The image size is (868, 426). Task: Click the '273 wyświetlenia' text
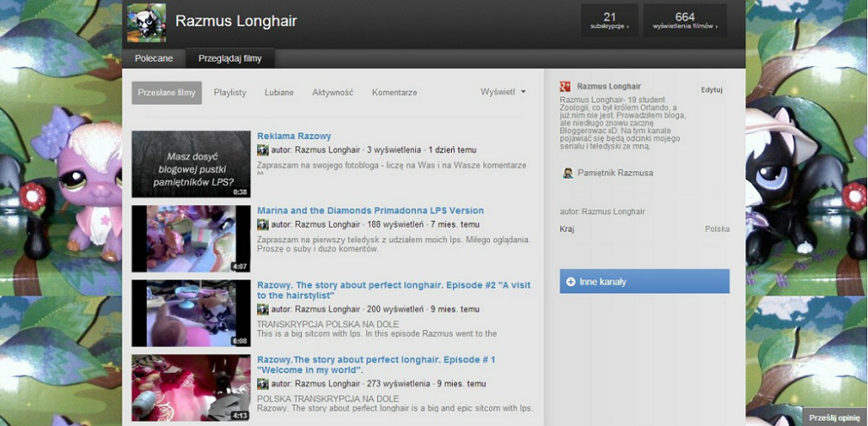pyautogui.click(x=398, y=384)
